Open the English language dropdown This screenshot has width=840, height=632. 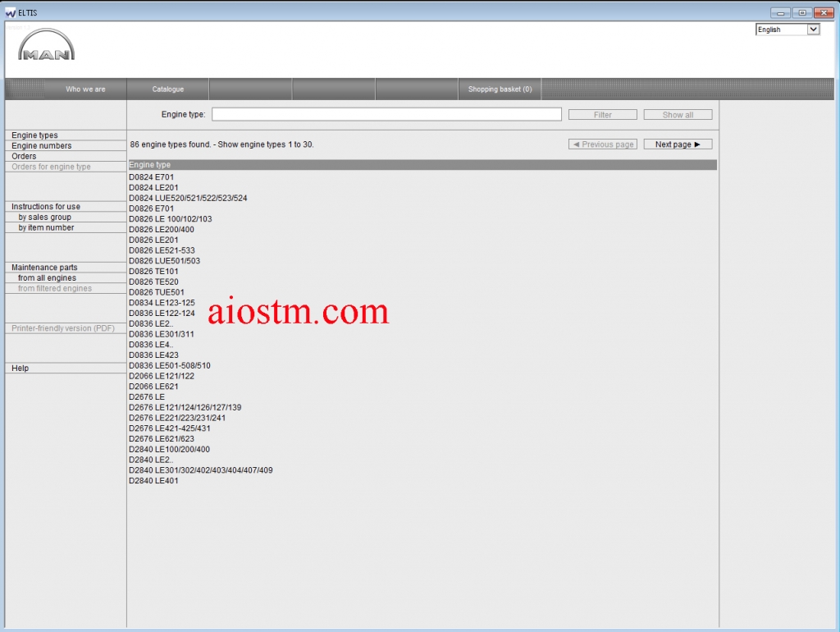coord(813,29)
